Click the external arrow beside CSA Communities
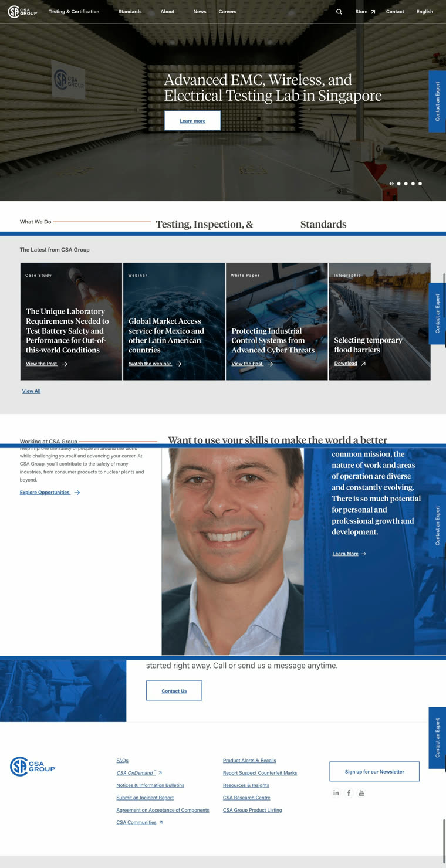 [x=161, y=823]
